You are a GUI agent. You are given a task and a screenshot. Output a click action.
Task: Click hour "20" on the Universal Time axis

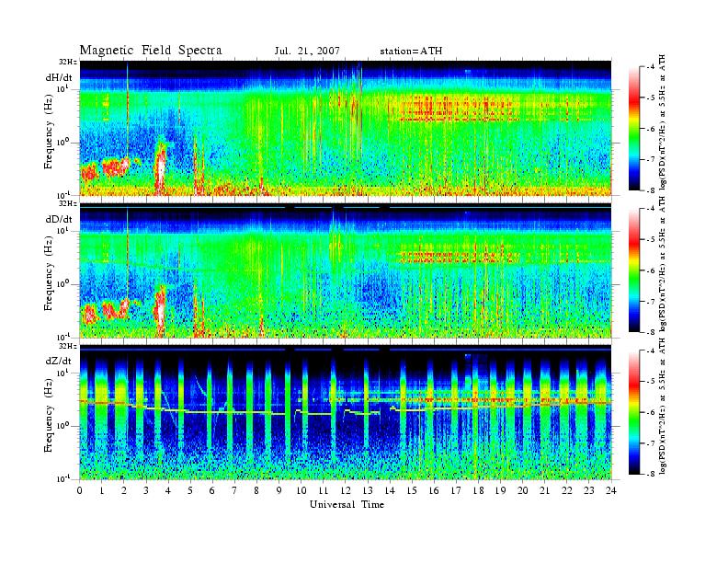pyautogui.click(x=523, y=490)
